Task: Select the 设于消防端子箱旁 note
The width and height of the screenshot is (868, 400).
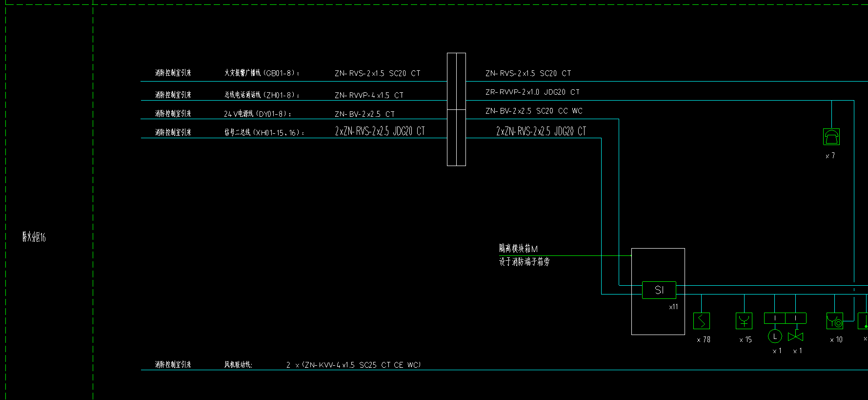Action: point(524,262)
